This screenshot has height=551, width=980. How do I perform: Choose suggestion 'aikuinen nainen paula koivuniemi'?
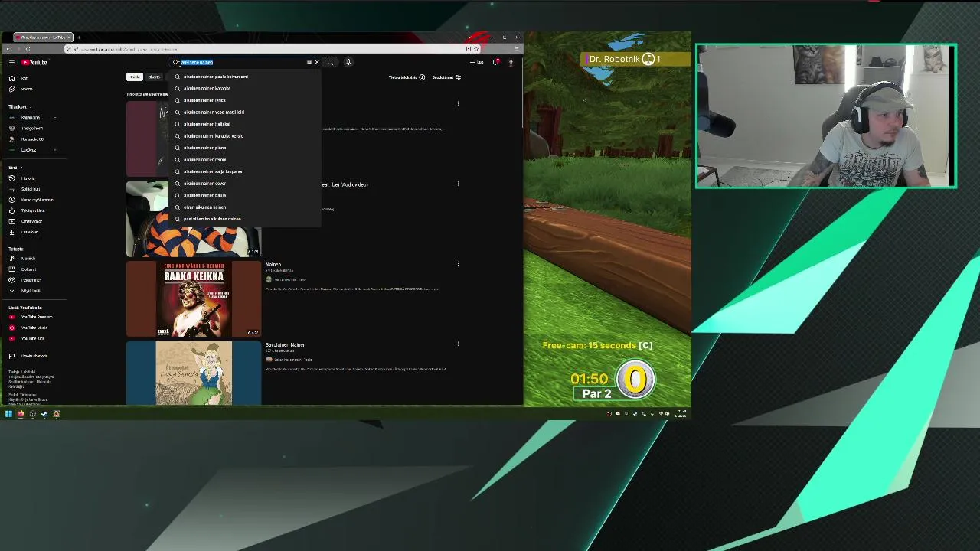coord(244,77)
